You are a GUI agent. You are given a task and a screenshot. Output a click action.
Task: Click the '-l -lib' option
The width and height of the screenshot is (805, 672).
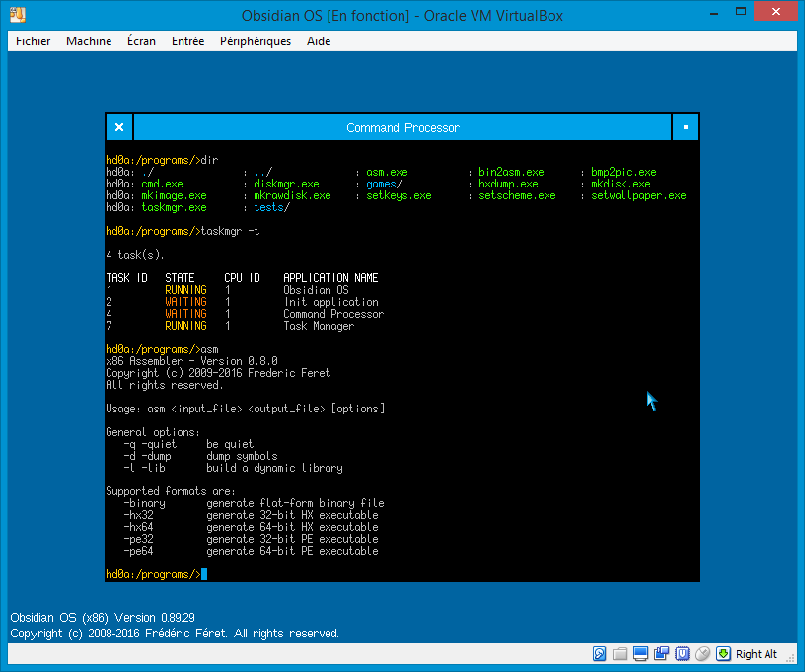(144, 468)
